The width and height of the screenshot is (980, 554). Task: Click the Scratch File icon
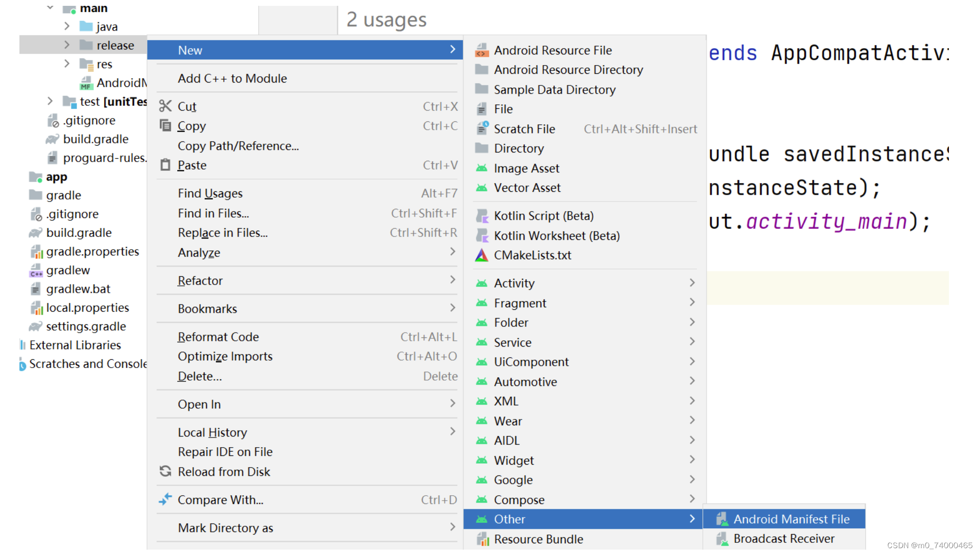[x=482, y=129]
